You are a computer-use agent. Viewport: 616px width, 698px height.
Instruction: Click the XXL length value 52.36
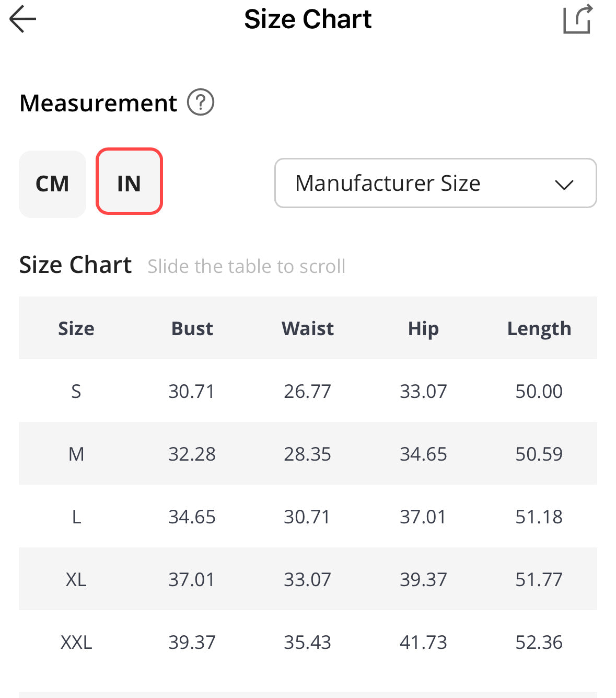pyautogui.click(x=539, y=642)
